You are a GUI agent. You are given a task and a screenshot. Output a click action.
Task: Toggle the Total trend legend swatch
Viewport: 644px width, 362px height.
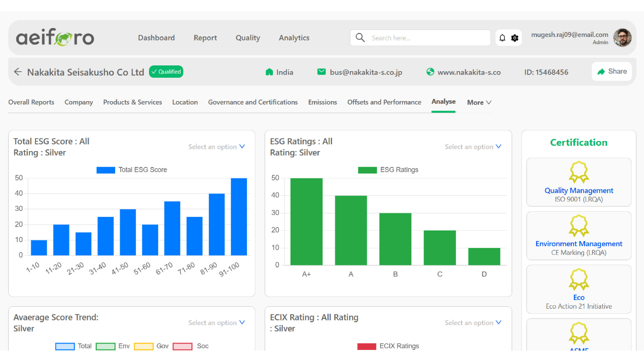(65, 346)
